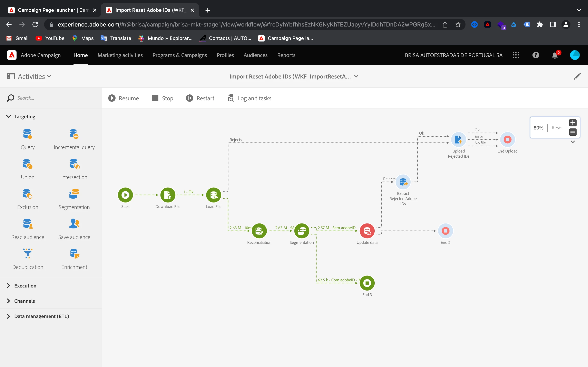Expand the Execution activities section

coord(25,286)
